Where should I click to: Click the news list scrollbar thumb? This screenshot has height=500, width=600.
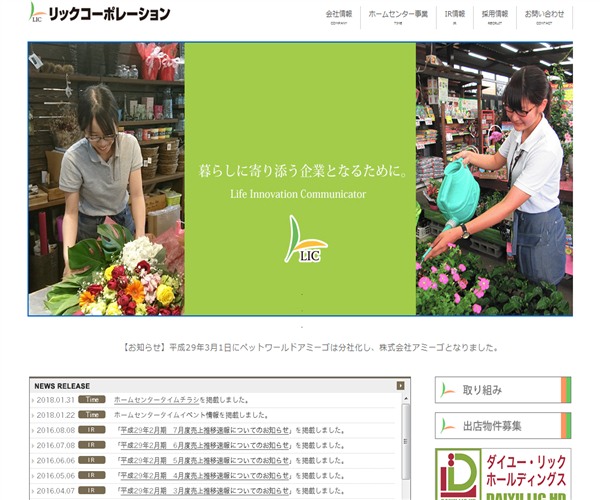[406, 441]
